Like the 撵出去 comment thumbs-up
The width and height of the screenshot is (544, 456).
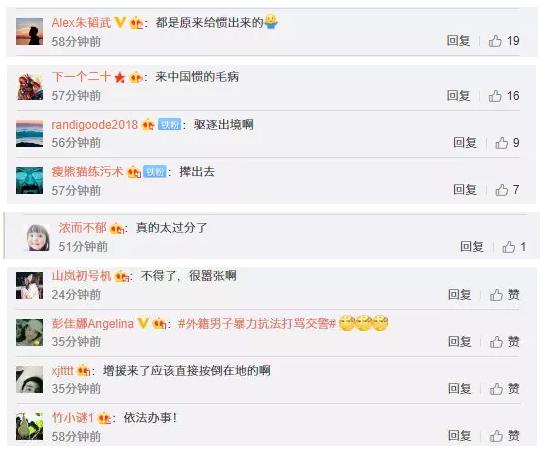tap(501, 190)
